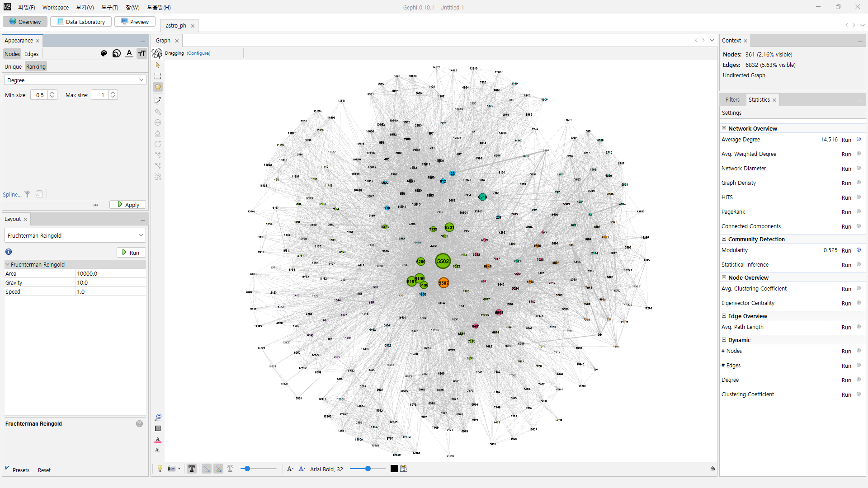Open the Degree ranking attribute dropdown
Image resolution: width=868 pixels, height=488 pixels.
[x=75, y=80]
